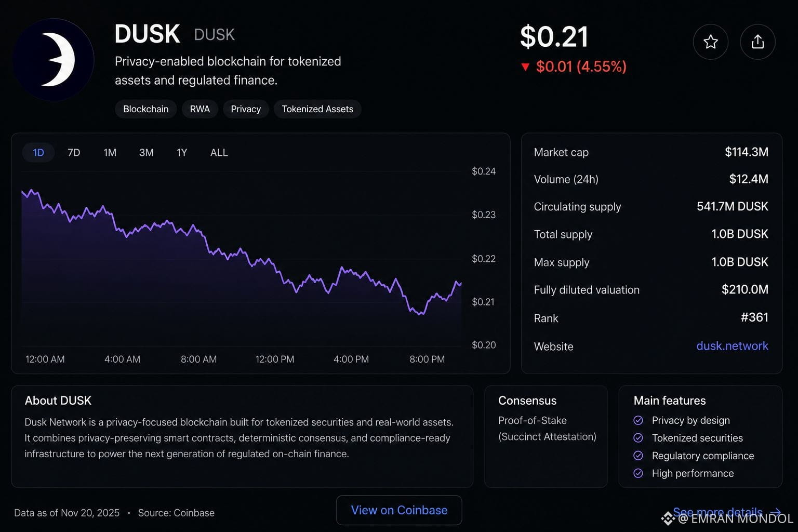Click the About DUSK heading
This screenshot has height=532, width=798.
(x=58, y=401)
